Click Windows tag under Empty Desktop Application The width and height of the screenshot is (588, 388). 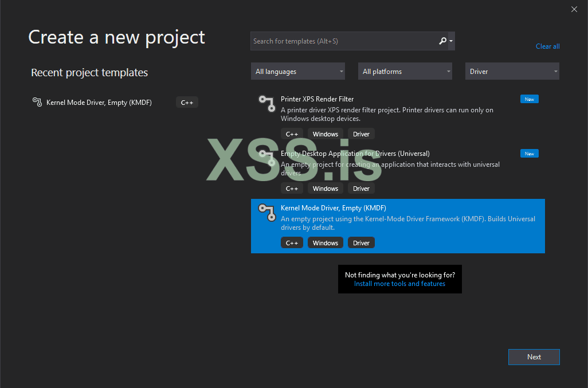point(326,188)
